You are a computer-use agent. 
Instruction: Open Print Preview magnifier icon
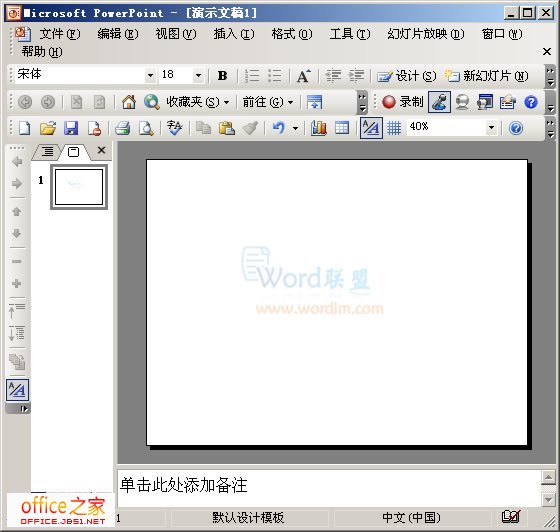pos(146,128)
